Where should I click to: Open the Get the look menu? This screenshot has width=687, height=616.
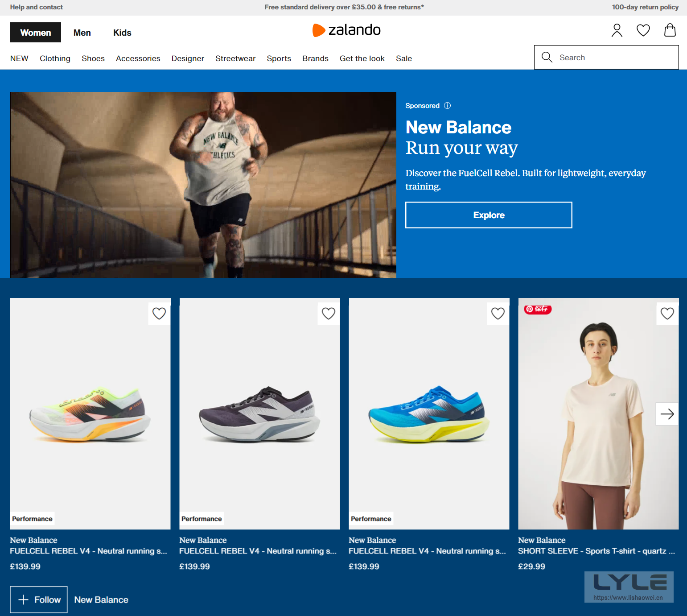click(x=362, y=58)
